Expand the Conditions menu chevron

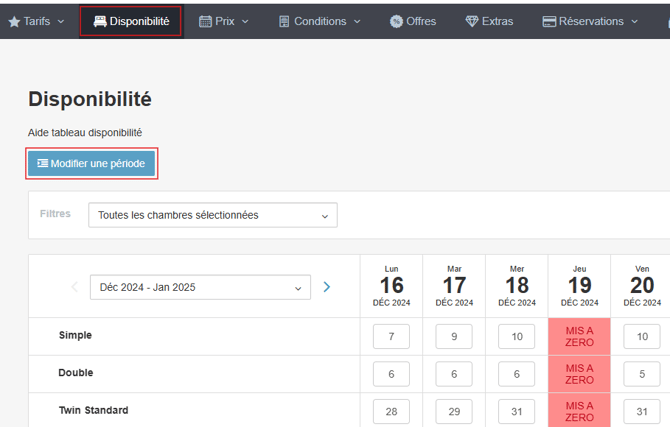pos(357,21)
